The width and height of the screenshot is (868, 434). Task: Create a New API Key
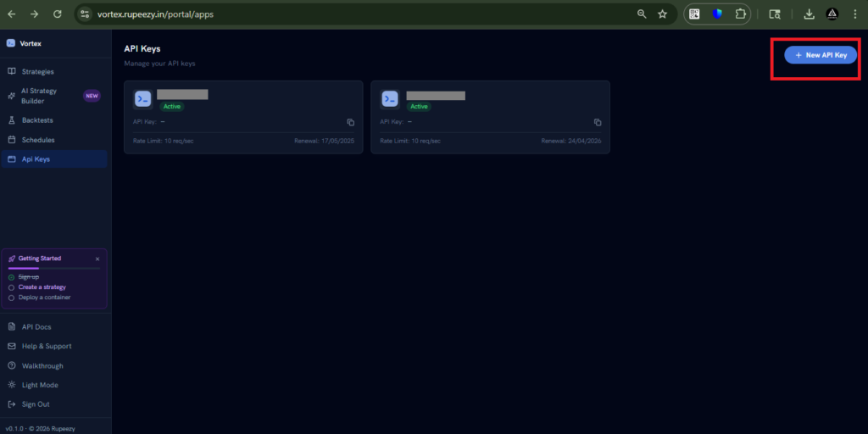pos(821,55)
